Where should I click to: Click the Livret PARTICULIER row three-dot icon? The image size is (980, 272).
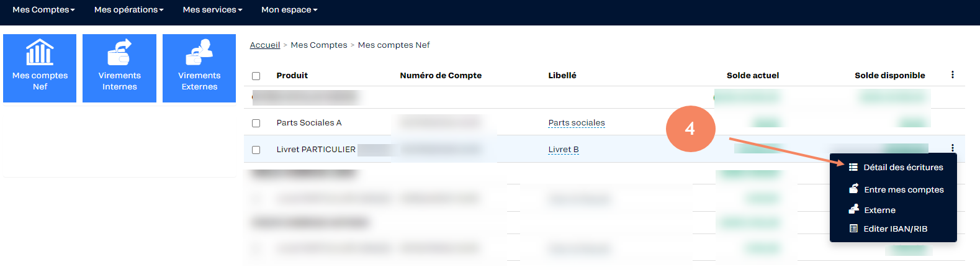953,148
